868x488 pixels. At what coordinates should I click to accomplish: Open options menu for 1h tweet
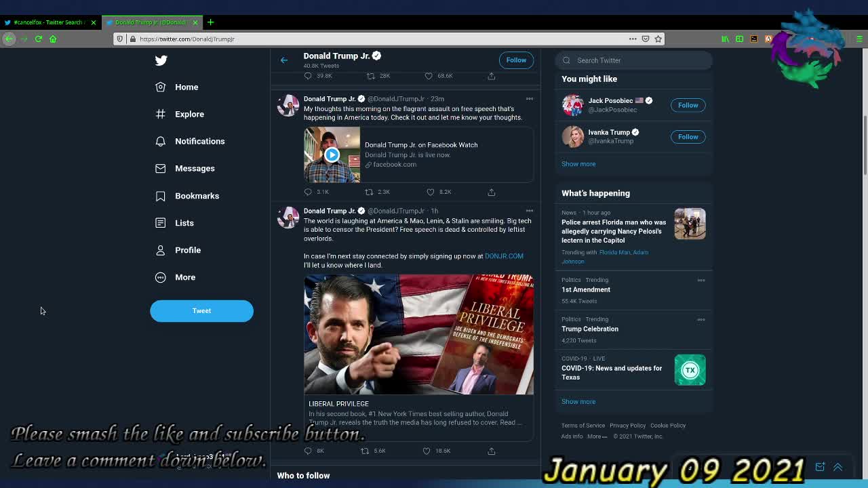[x=530, y=211]
